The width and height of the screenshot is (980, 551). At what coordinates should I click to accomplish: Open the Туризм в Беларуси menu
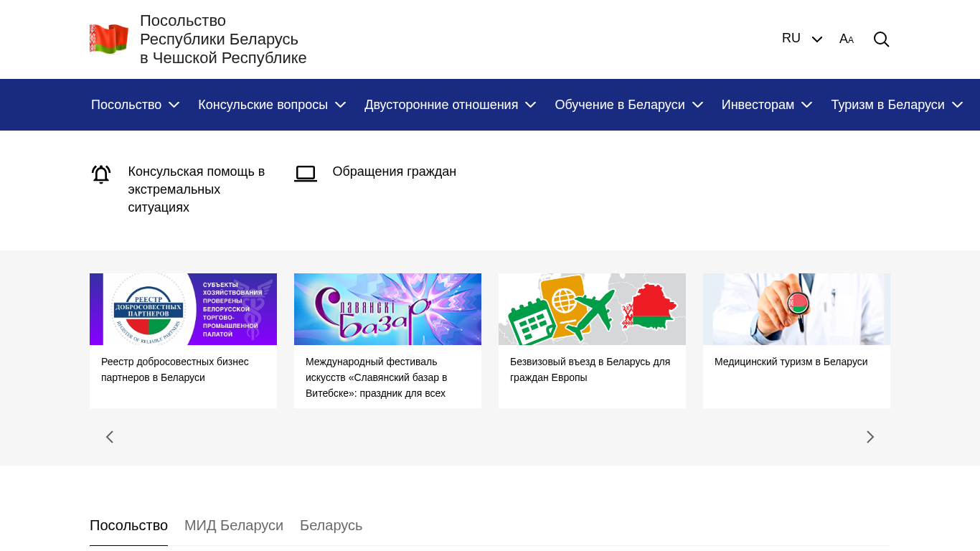point(897,105)
